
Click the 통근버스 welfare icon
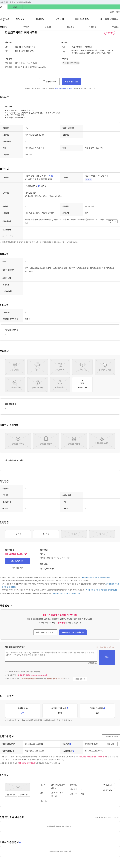click(15, 367)
